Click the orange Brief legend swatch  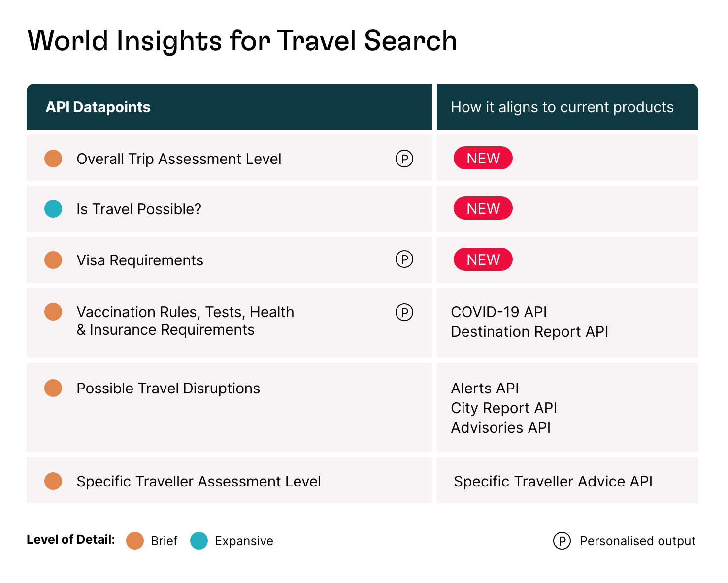[135, 541]
